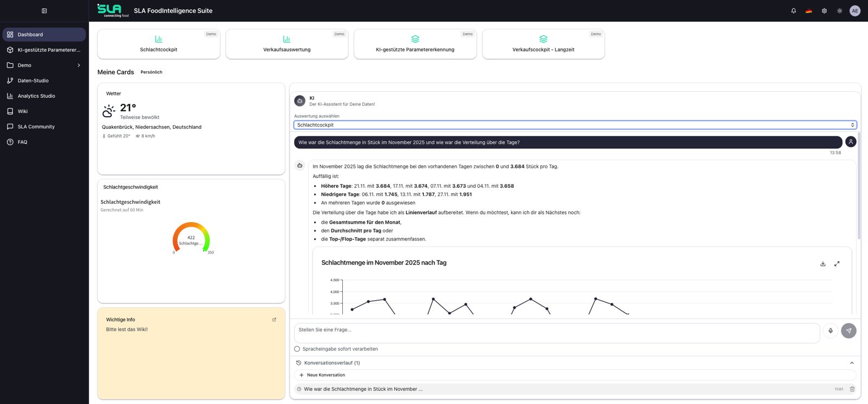This screenshot has width=868, height=404.
Task: Click the layers icon on Verkaufscockpit - Langzeit
Action: coord(543,39)
